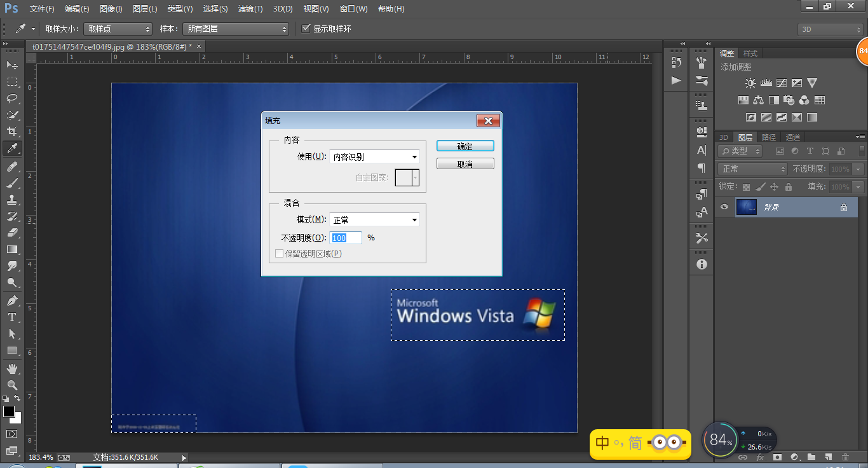Switch to the Styles tab

click(750, 53)
